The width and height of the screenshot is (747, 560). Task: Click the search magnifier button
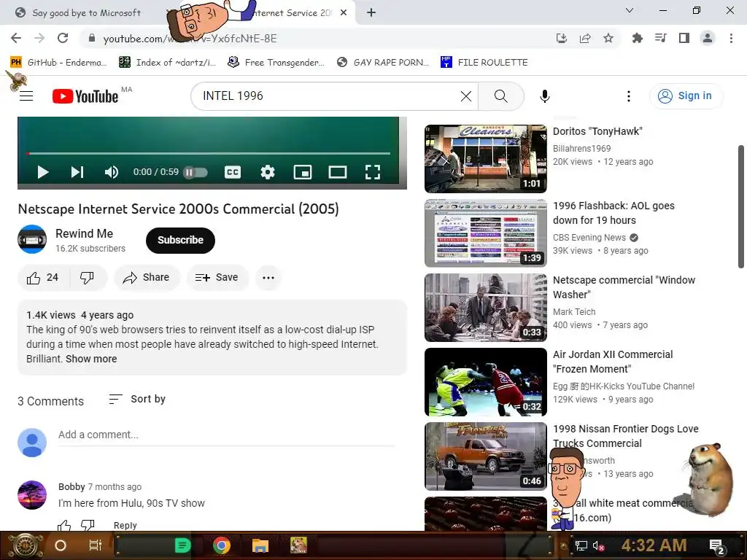point(501,96)
